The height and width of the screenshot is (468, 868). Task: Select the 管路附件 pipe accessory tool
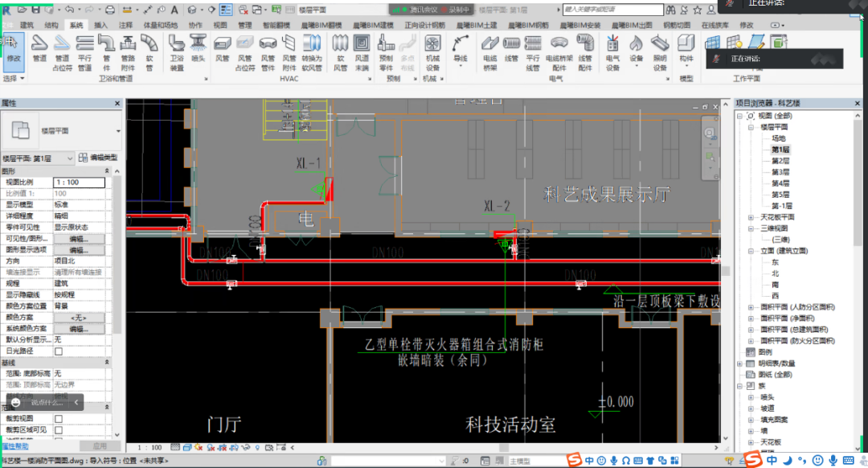(128, 50)
